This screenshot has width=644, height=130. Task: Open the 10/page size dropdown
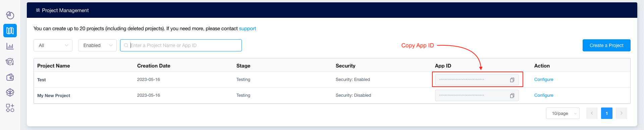pyautogui.click(x=563, y=113)
